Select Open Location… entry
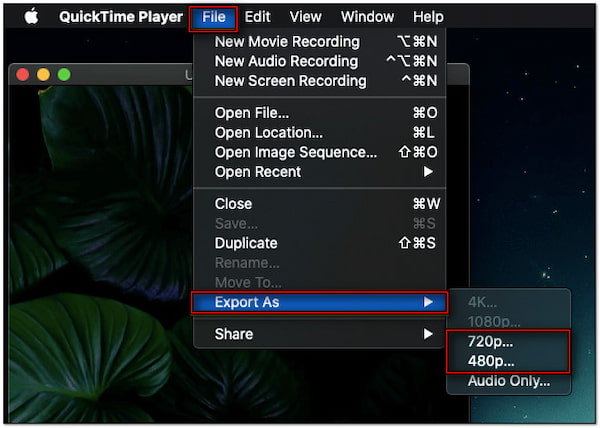 (320, 133)
